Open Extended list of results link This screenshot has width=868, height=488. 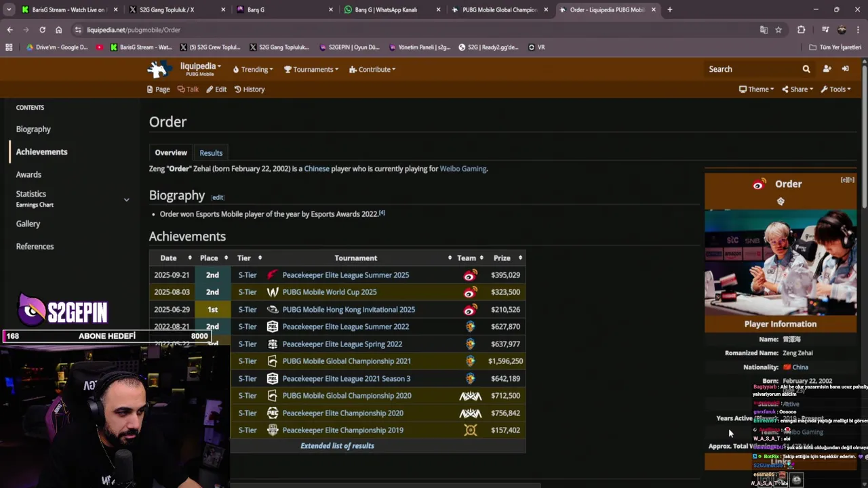tap(337, 446)
